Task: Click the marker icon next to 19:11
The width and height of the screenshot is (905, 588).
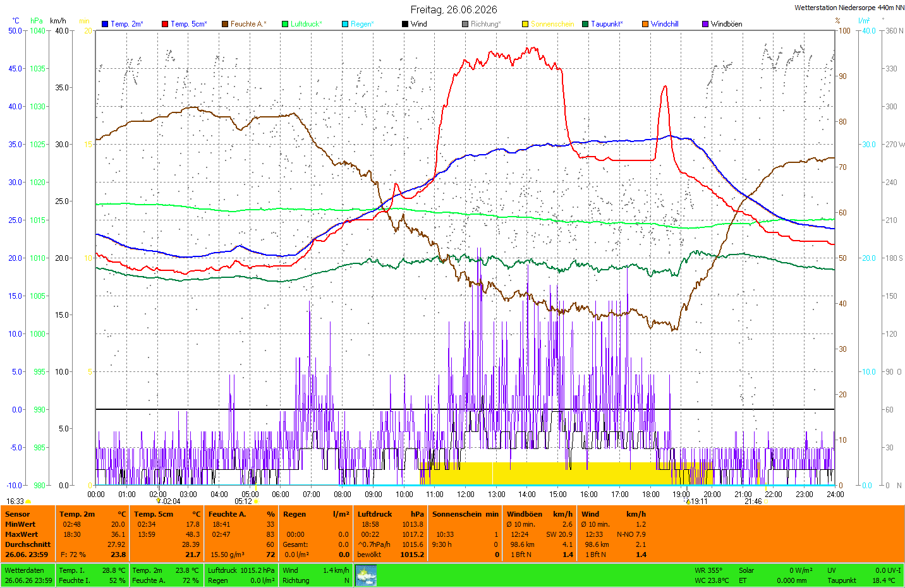Action: (x=688, y=501)
